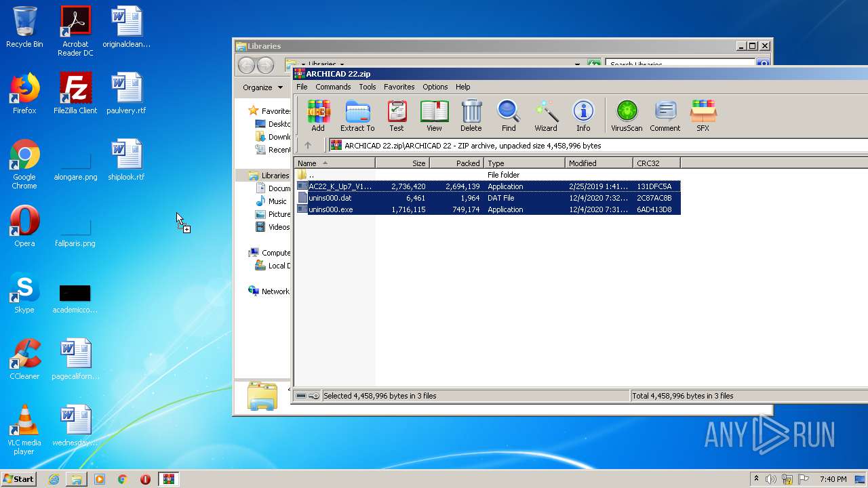Image resolution: width=868 pixels, height=488 pixels.
Task: Select Music library in navigation pane
Action: tap(271, 201)
